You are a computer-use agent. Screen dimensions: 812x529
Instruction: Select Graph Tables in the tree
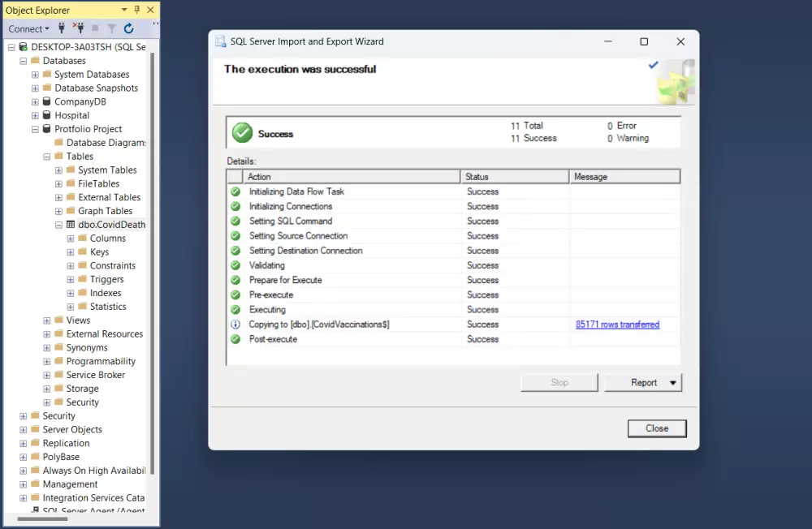point(105,211)
